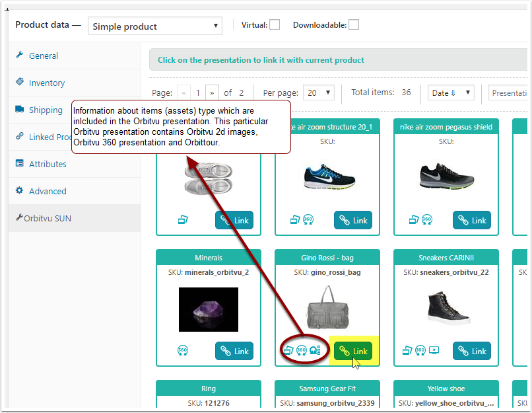Click the video icon on Sneakers CARINII card

tap(434, 350)
